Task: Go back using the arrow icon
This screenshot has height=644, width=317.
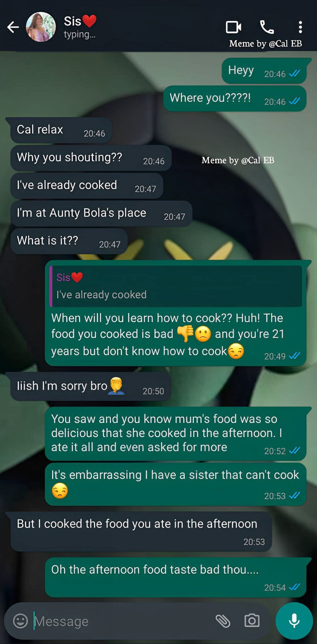Action: pos(13,27)
